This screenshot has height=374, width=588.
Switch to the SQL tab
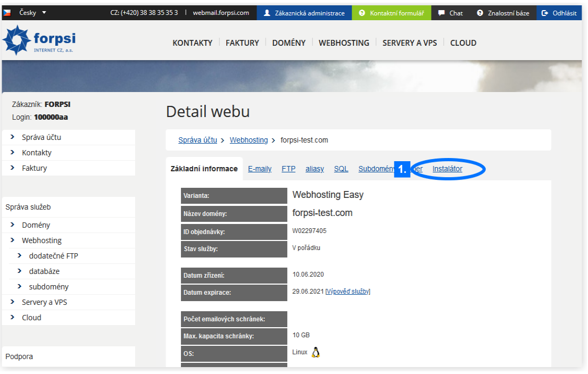point(341,169)
